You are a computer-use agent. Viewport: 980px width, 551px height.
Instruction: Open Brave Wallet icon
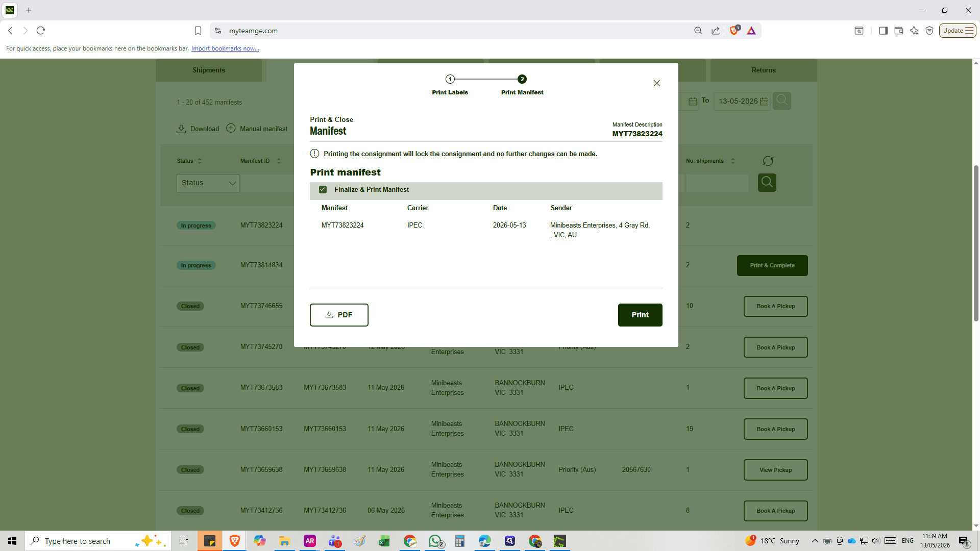tap(899, 31)
